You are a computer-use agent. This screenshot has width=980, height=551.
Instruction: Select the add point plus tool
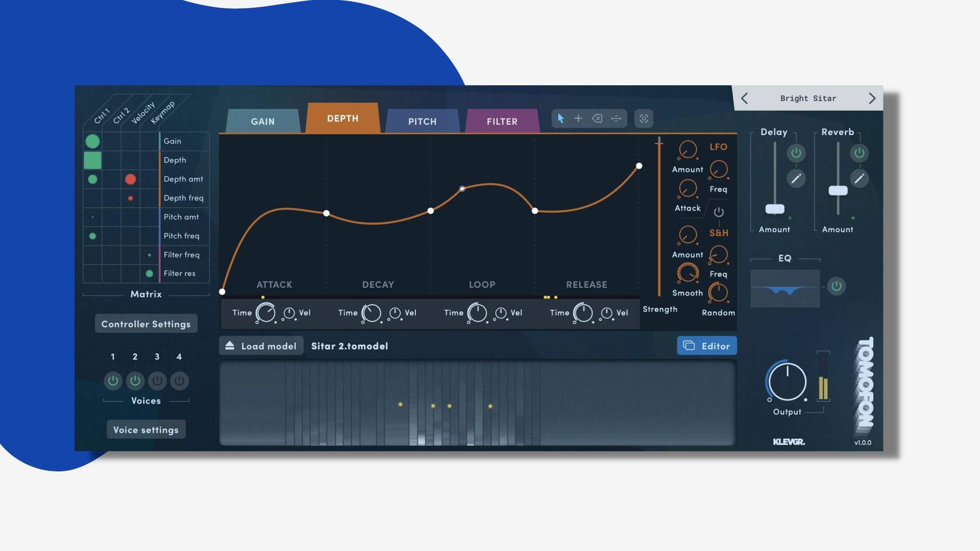click(x=578, y=119)
